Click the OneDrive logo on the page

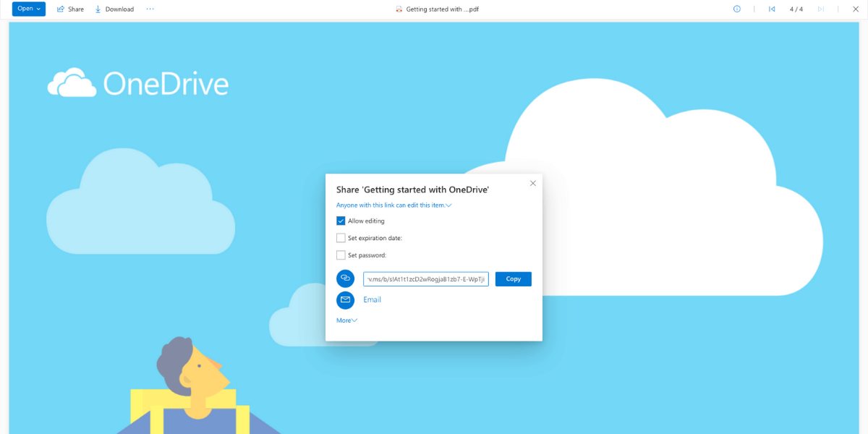(x=138, y=83)
